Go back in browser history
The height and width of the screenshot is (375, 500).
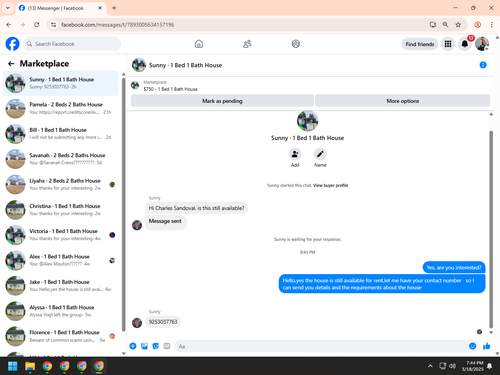pyautogui.click(x=9, y=25)
